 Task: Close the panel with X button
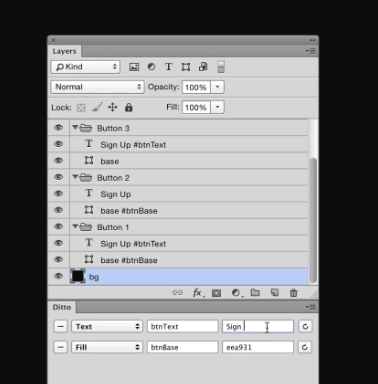(x=53, y=40)
